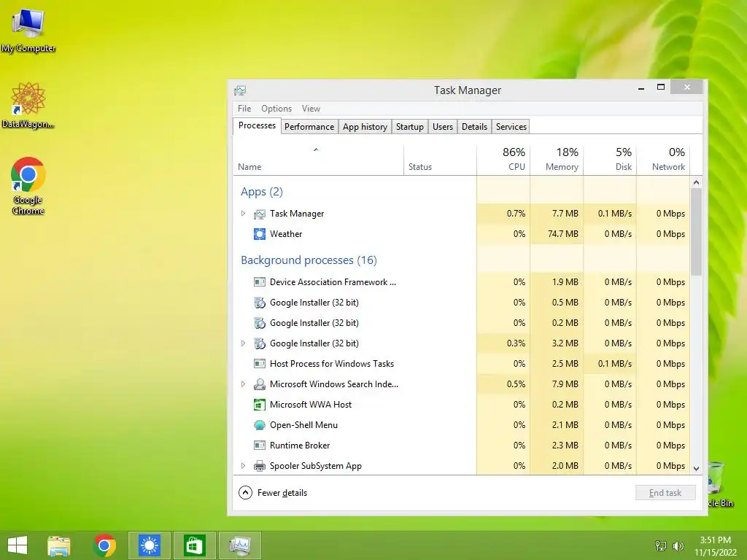Viewport: 747px width, 560px height.
Task: Expand the Spooler SubSystem App row
Action: [x=243, y=466]
